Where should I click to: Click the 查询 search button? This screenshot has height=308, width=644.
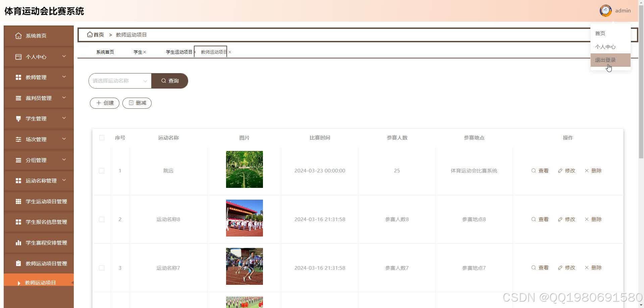tap(170, 81)
